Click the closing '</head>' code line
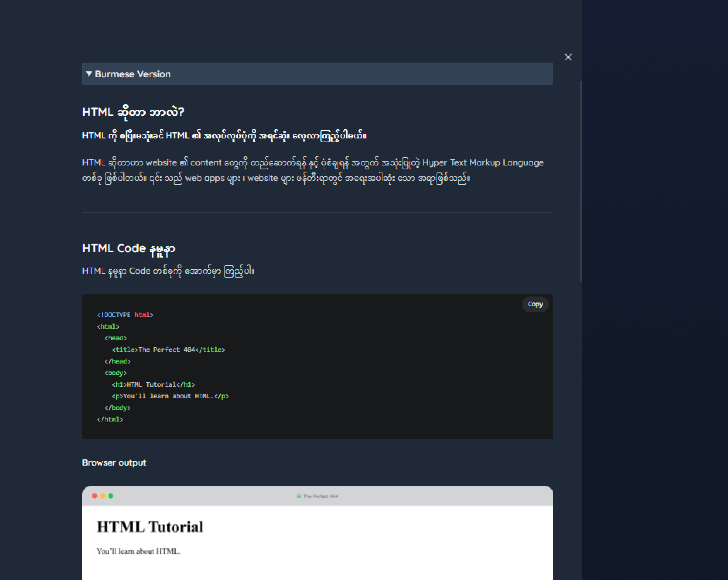The width and height of the screenshot is (728, 580). [x=117, y=361]
